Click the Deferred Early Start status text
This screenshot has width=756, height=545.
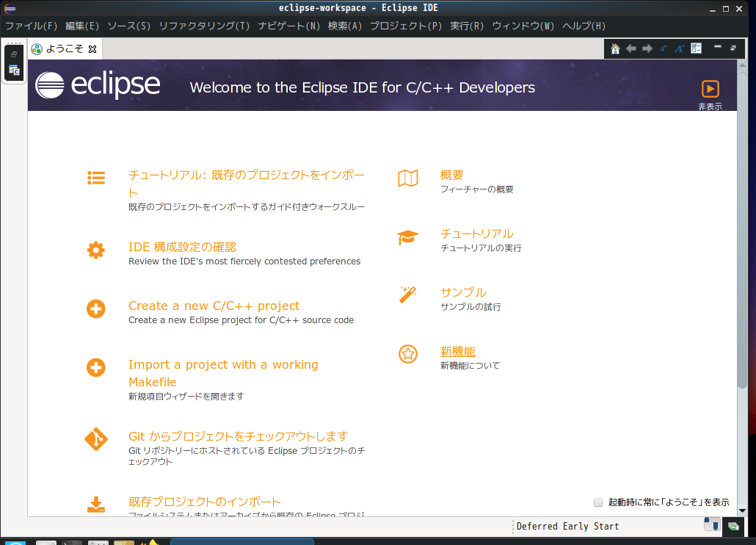pyautogui.click(x=567, y=526)
